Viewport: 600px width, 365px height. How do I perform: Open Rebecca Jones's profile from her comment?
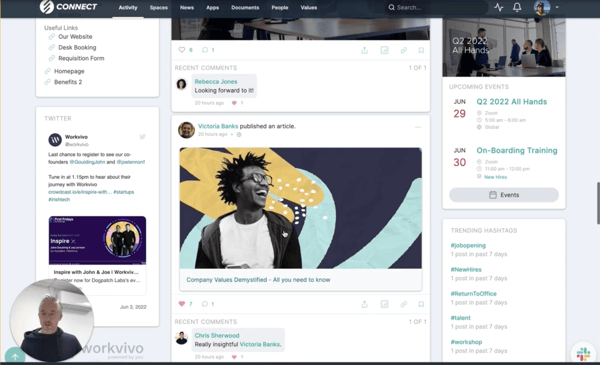point(216,81)
